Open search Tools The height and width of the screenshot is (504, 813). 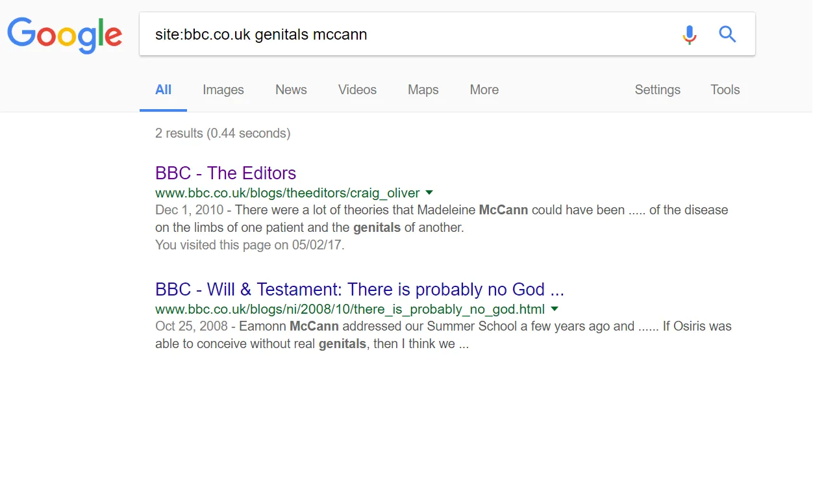725,90
